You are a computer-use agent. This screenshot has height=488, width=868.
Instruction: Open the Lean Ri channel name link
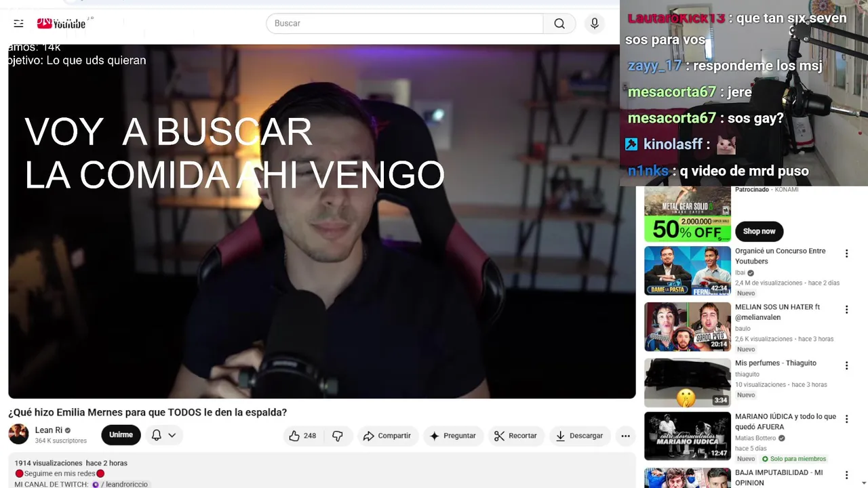[x=49, y=430]
